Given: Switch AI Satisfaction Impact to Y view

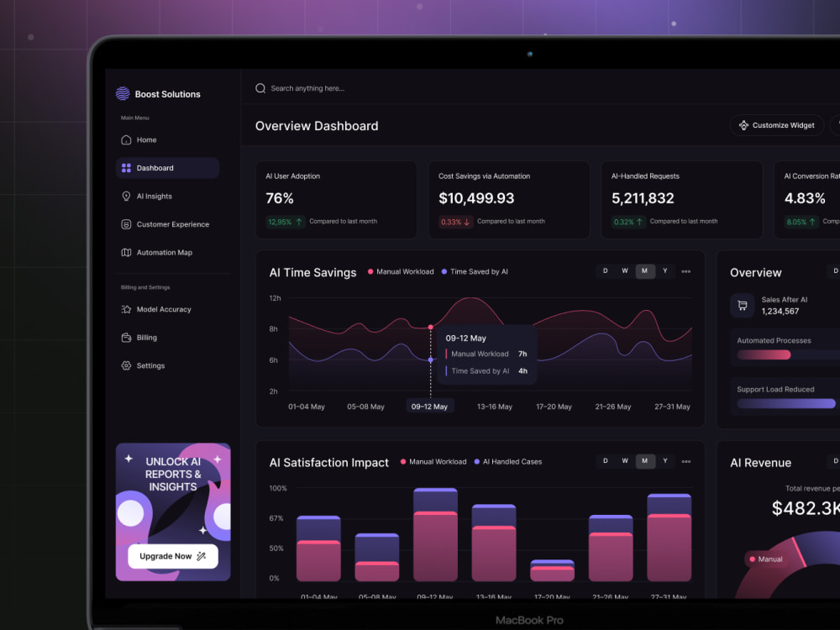Looking at the screenshot, I should (x=665, y=461).
